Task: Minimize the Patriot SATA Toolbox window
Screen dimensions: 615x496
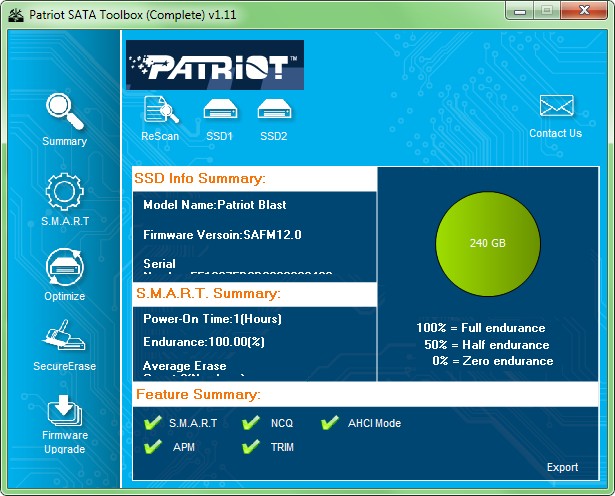Action: point(520,11)
